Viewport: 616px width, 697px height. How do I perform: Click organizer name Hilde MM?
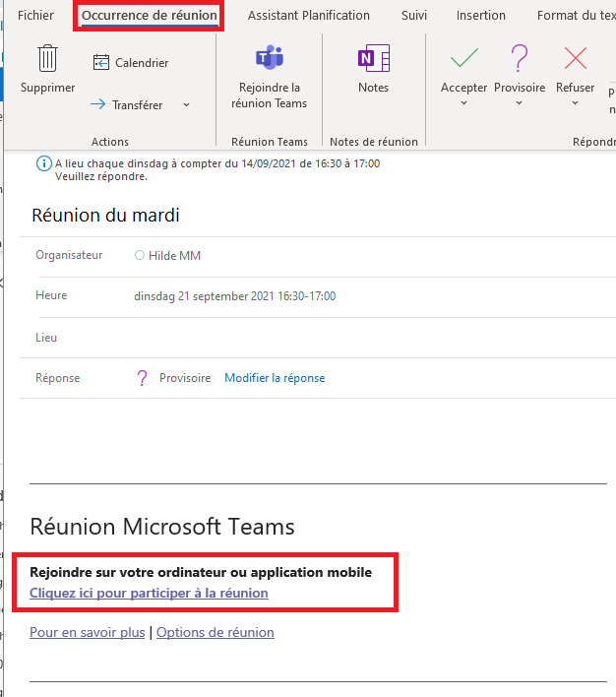point(175,256)
